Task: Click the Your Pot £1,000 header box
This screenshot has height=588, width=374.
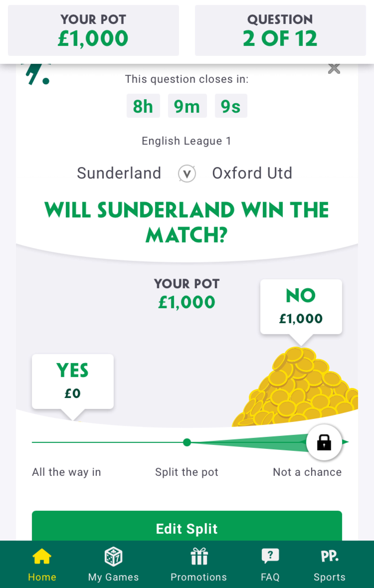Action: coord(93,30)
